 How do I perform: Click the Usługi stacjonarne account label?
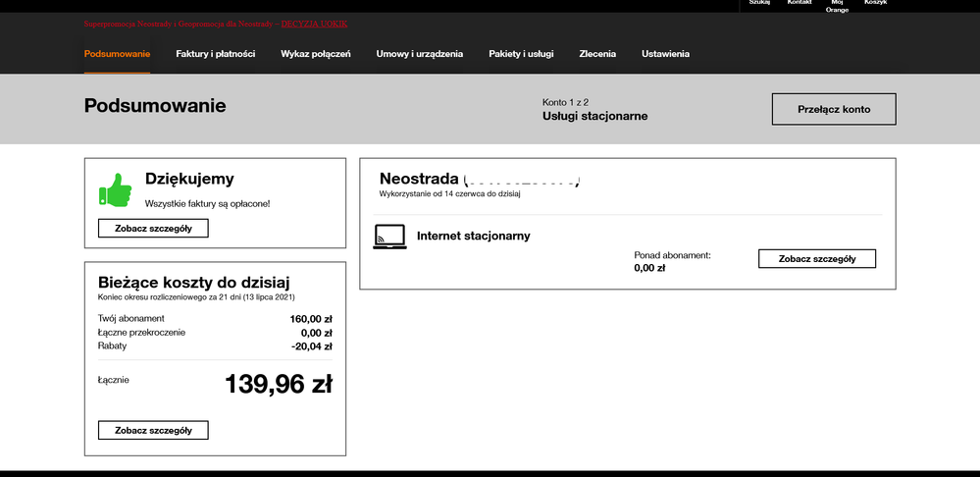tap(595, 116)
